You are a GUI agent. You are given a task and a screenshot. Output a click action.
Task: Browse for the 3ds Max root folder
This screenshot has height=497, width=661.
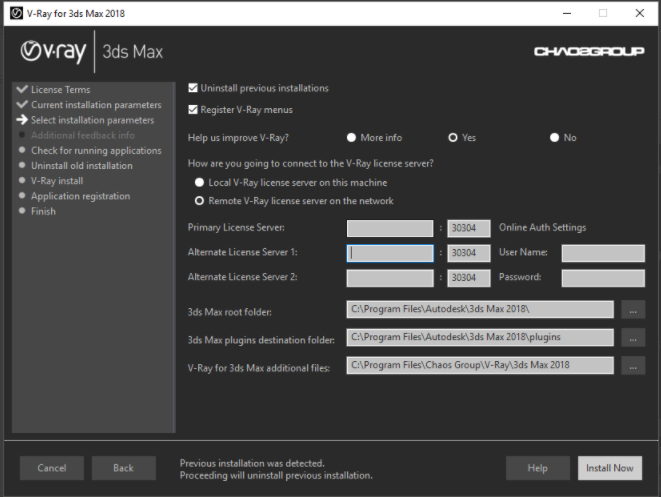click(x=633, y=309)
